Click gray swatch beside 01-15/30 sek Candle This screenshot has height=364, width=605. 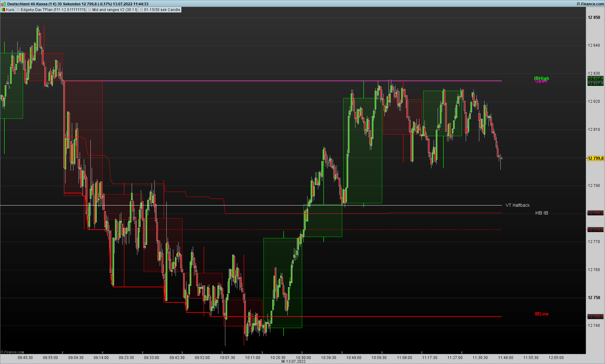pos(141,10)
